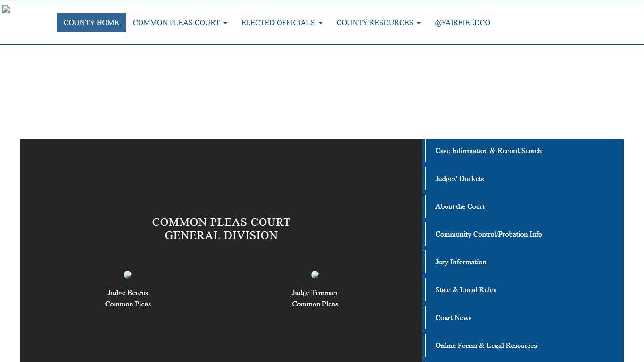This screenshot has height=362, width=644.
Task: Open Case Information & Record Search
Action: point(488,151)
